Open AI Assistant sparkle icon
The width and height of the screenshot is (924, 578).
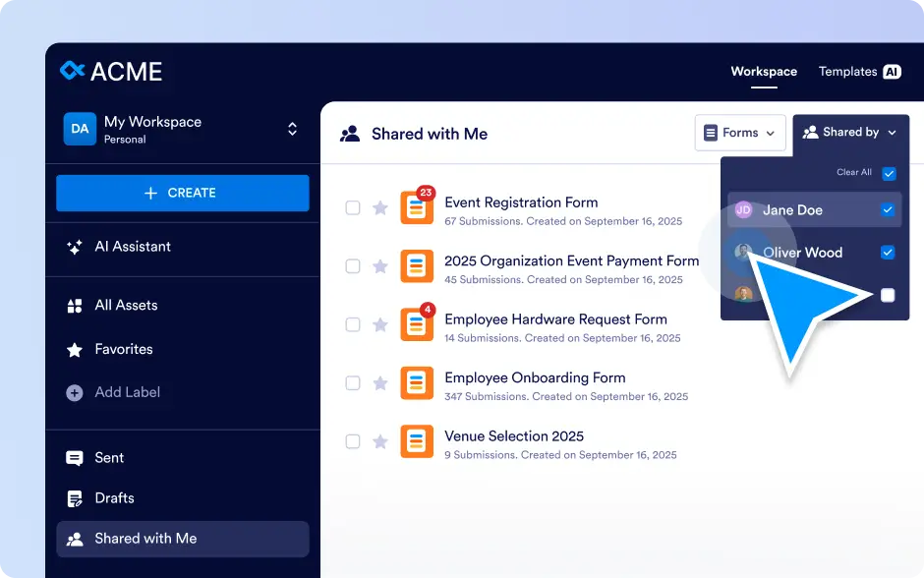coord(75,247)
